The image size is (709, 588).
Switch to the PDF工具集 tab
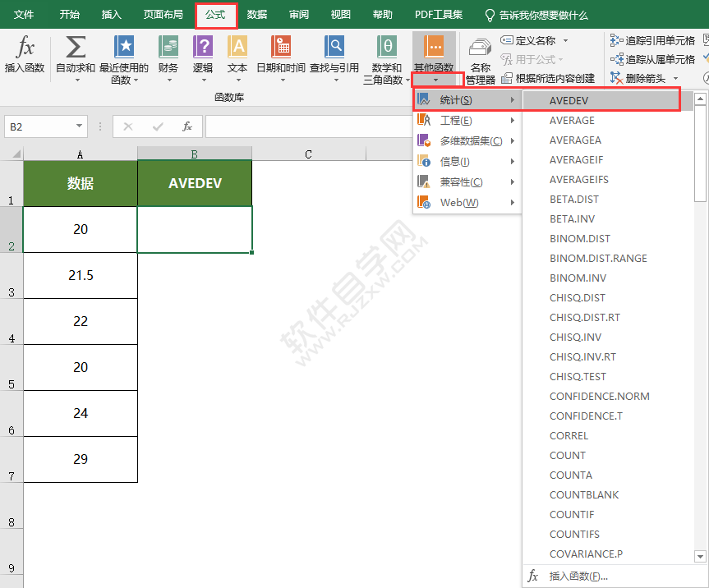(x=439, y=15)
